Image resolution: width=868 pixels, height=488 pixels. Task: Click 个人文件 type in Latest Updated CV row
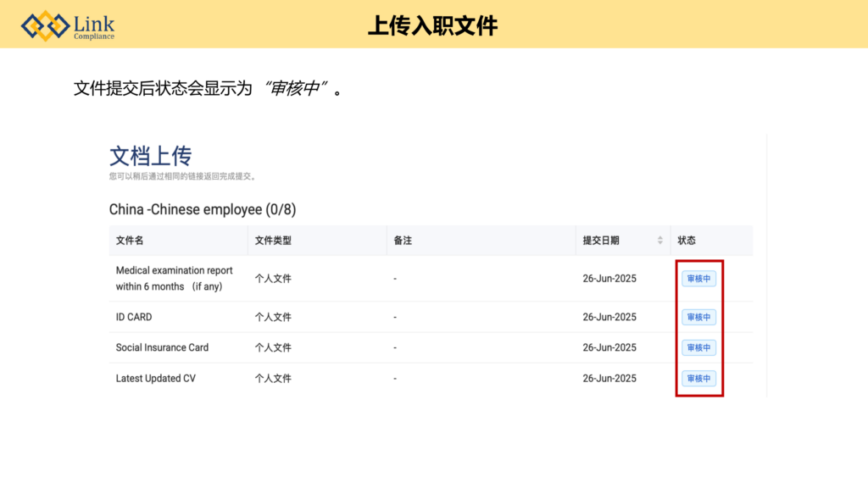[273, 379]
